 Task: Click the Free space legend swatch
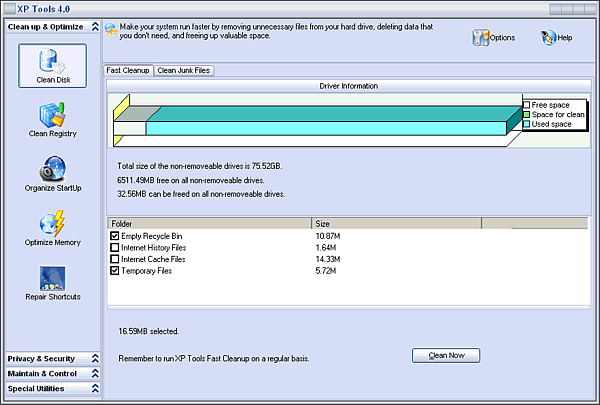(x=527, y=105)
